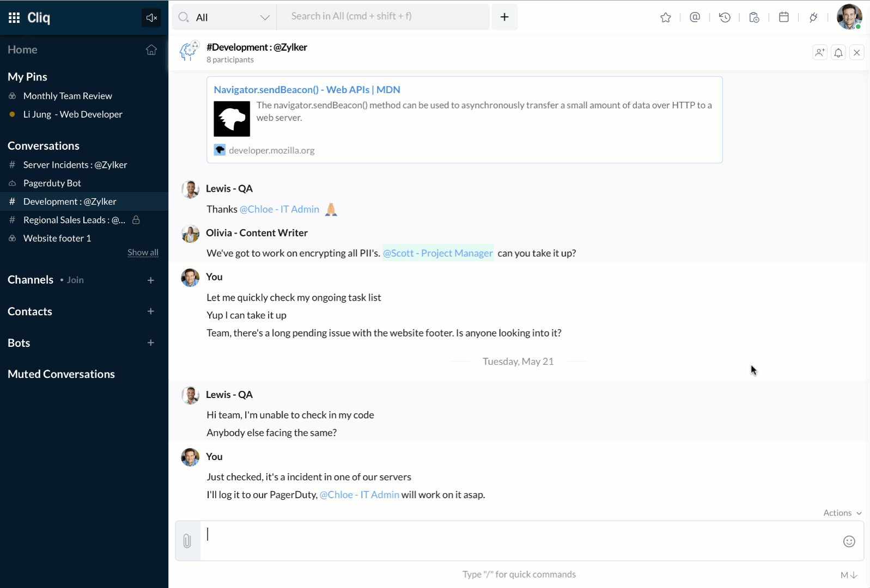Click the @Chloe - IT Admin mention in Lewis's thanks
Viewport: 870px width, 588px height.
[x=279, y=209]
